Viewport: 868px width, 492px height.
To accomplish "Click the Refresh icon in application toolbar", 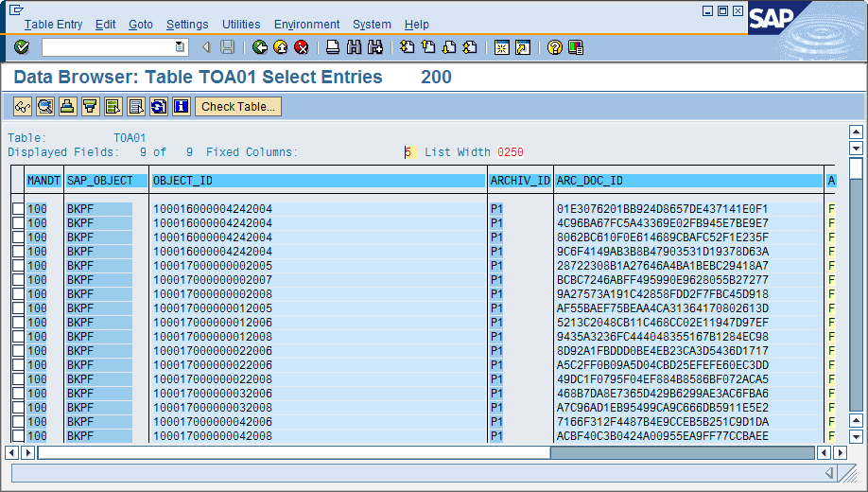I will pyautogui.click(x=158, y=107).
